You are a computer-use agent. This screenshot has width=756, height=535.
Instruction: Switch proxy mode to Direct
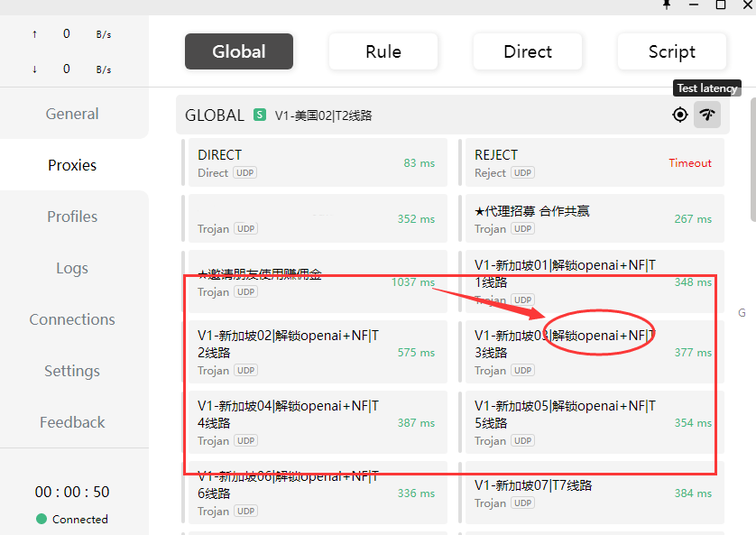tap(528, 51)
